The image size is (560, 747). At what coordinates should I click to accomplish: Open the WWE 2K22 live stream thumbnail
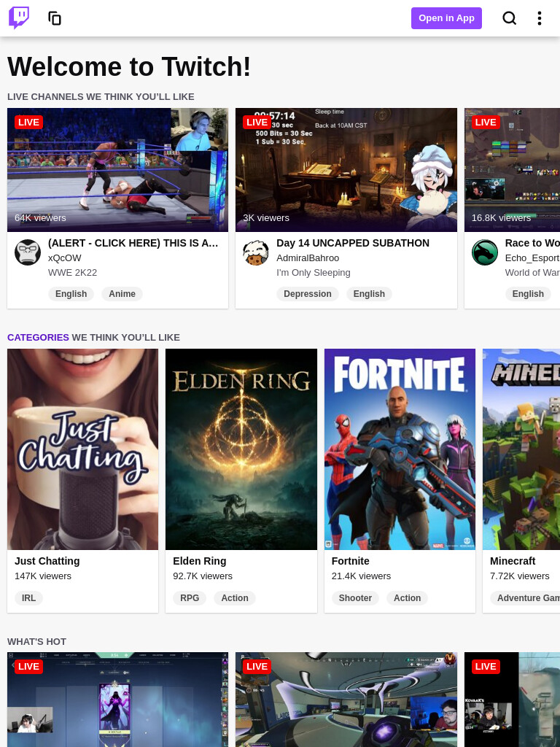coord(117,170)
